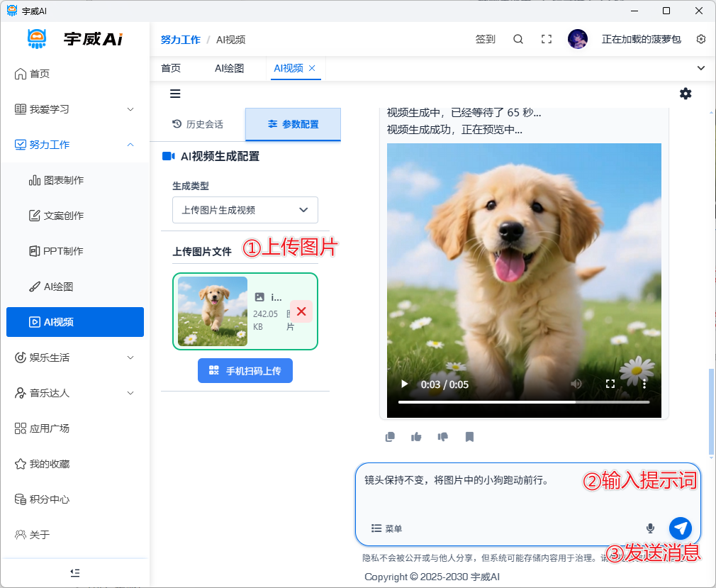Click 签到 in the top header
The width and height of the screenshot is (716, 588).
tap(486, 40)
